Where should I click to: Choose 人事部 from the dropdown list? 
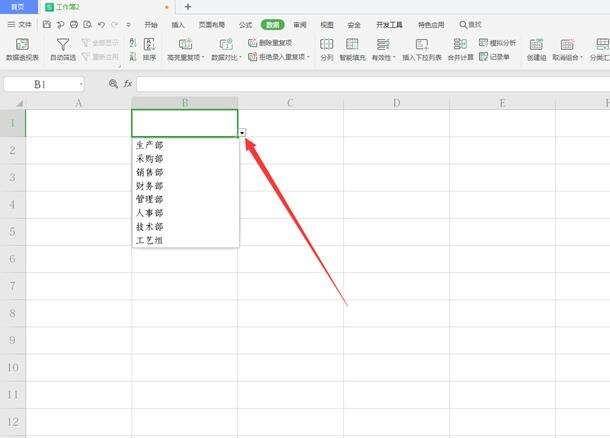pyautogui.click(x=186, y=213)
